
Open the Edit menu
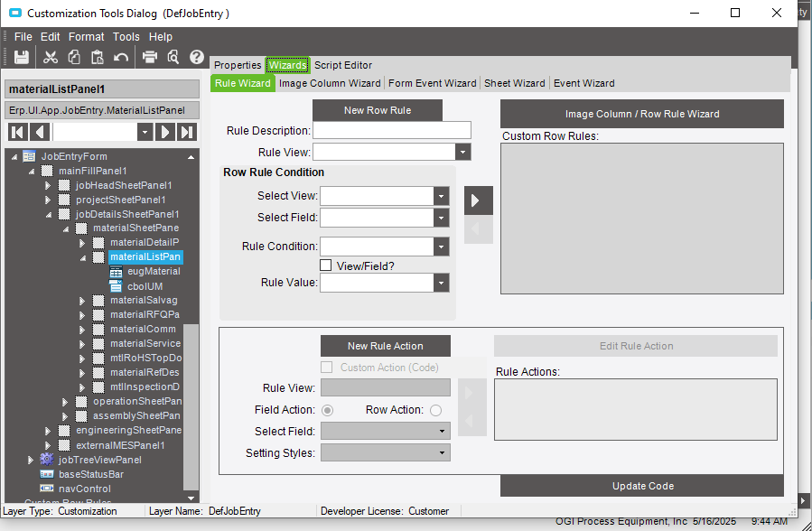coord(51,37)
